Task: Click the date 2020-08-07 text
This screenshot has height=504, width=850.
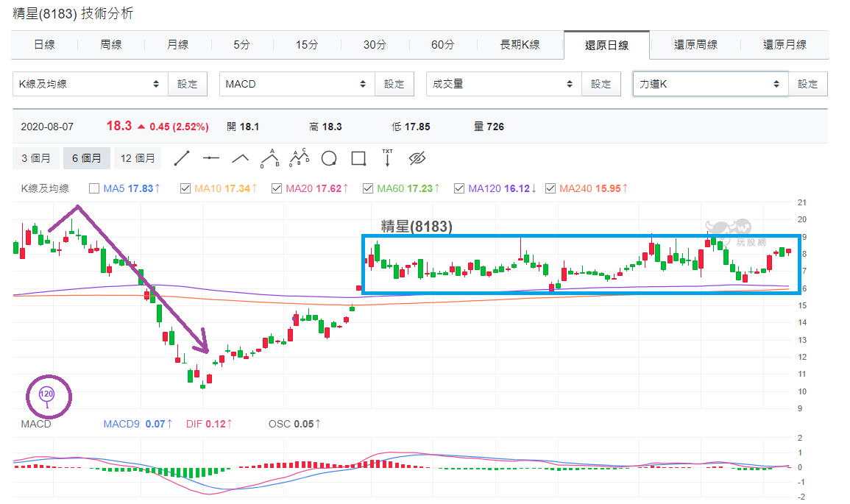Action: point(47,127)
